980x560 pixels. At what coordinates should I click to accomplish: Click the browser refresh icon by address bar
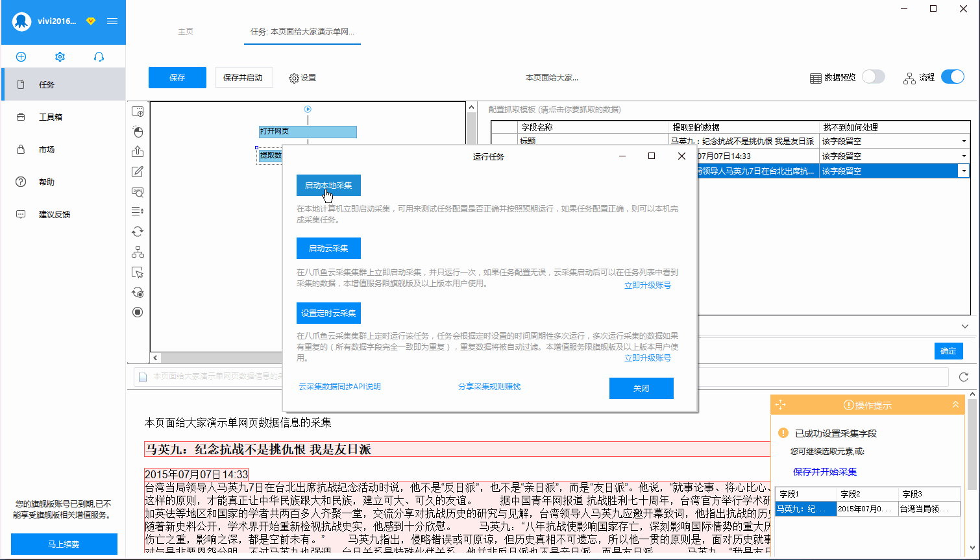tap(964, 376)
